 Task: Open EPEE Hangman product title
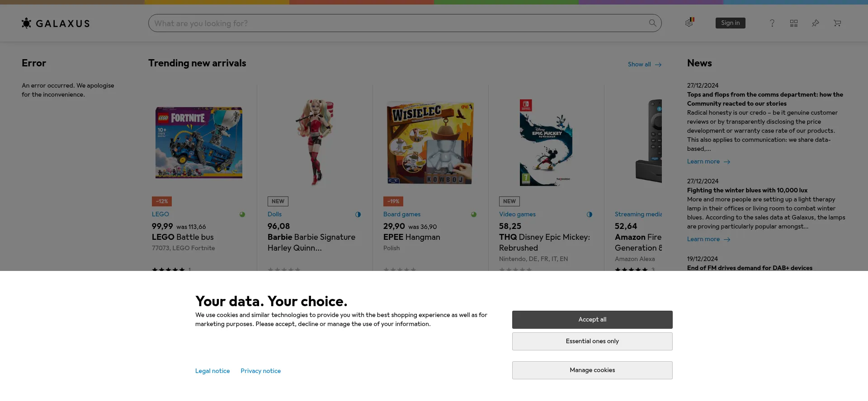point(412,238)
